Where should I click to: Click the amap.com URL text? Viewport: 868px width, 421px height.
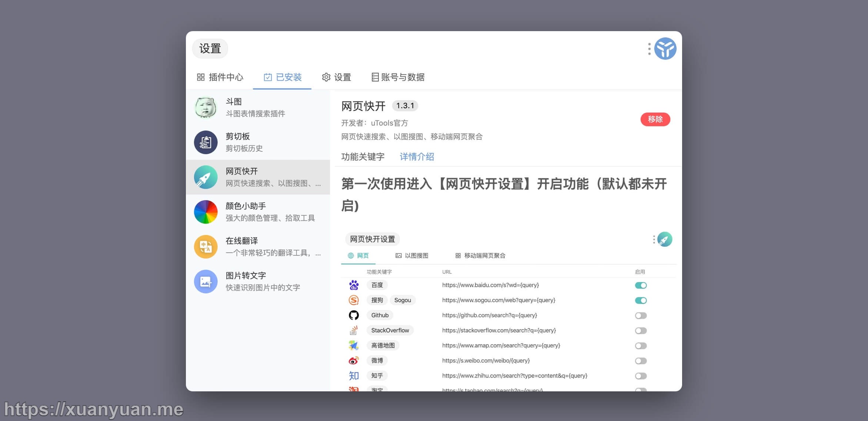click(501, 345)
